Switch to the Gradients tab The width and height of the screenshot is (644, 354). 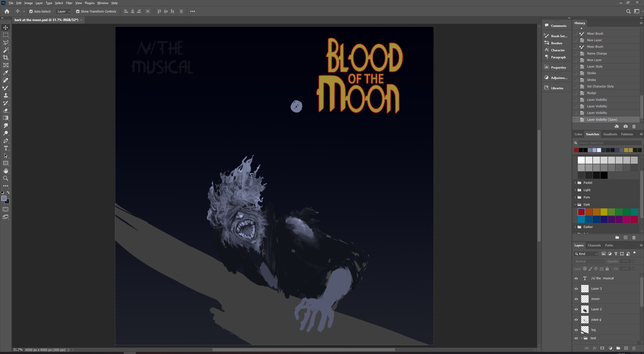[x=610, y=134]
